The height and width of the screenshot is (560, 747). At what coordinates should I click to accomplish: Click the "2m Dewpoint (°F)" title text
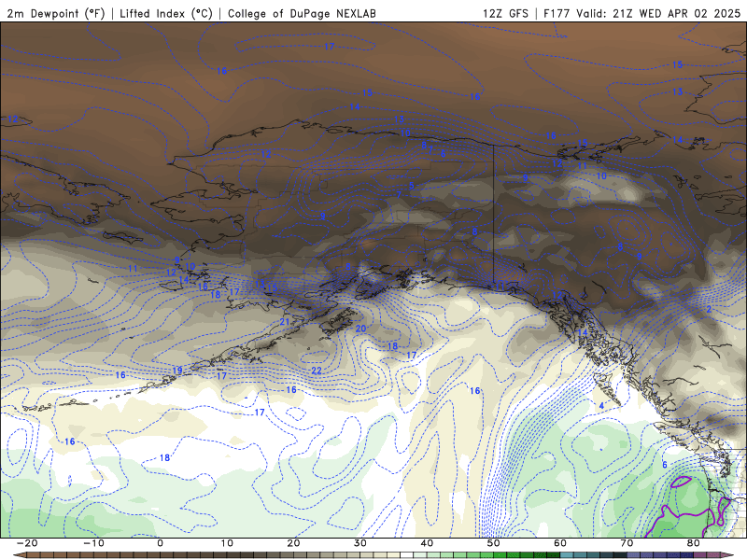click(x=56, y=13)
